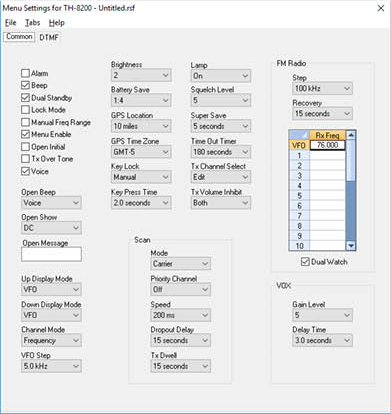Expand the Squelch Level dropdown
Viewport: 391px width, 414px height.
(221, 100)
